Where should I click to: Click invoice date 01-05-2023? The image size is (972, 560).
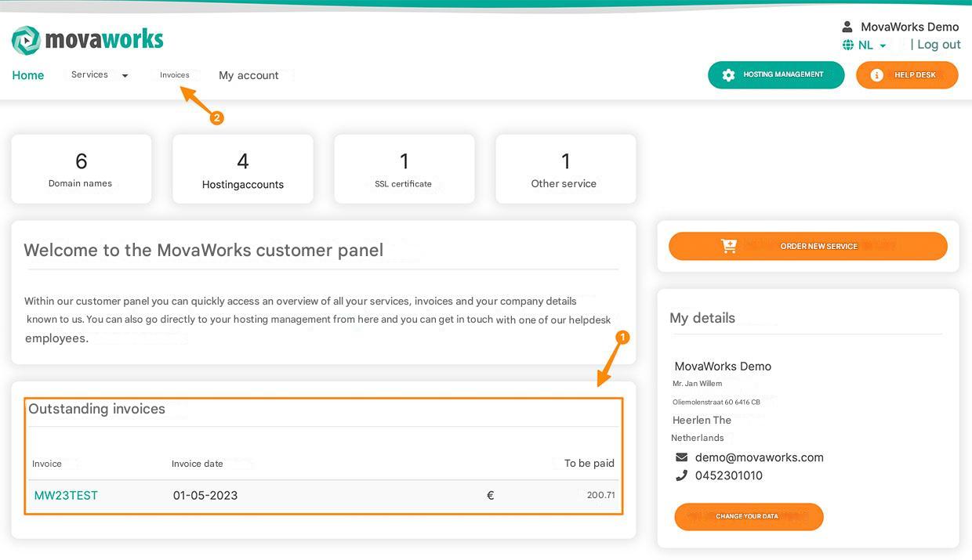tap(205, 495)
